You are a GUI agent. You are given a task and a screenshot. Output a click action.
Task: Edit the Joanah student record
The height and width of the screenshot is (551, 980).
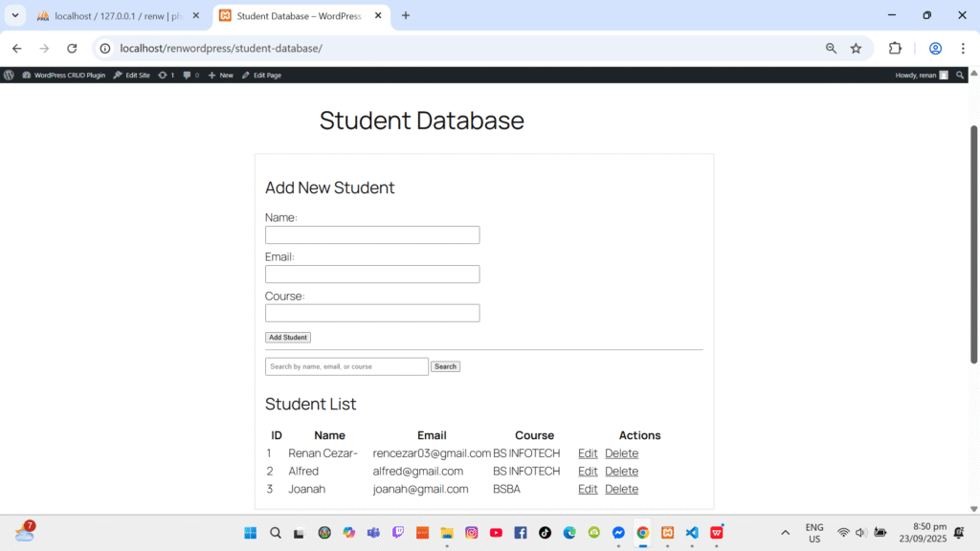[x=588, y=489]
